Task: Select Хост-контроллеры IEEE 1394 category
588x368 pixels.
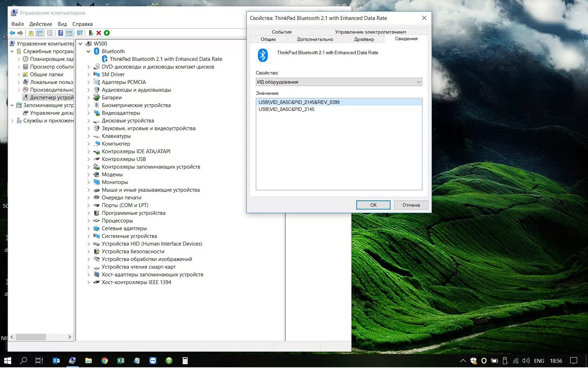Action: point(136,282)
